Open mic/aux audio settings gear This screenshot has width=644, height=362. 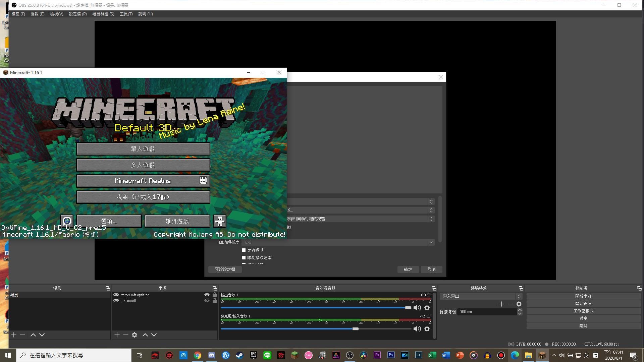pos(427,329)
